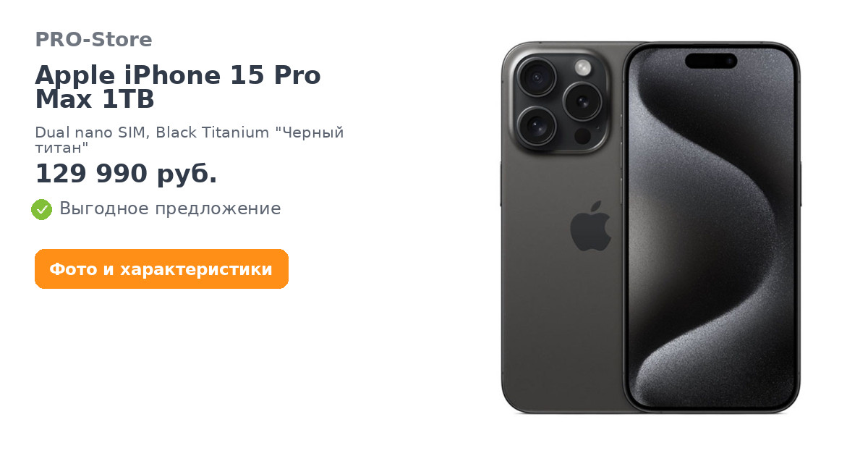Click the bottom-left camera lens

pyautogui.click(x=536, y=126)
